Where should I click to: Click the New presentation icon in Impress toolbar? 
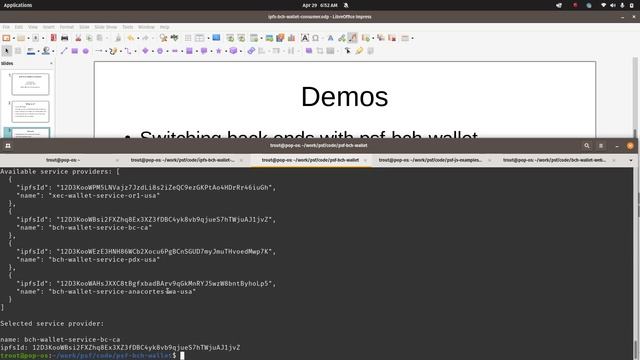6,38
